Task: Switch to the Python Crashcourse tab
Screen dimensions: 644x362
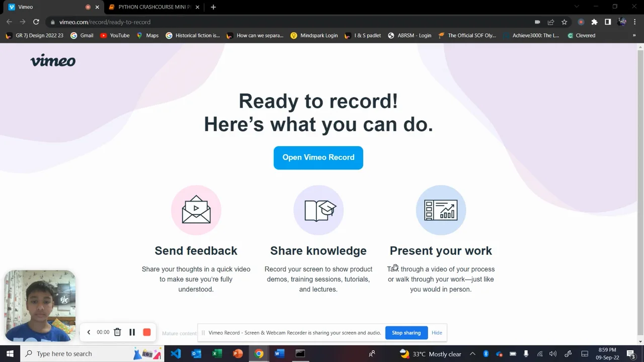Action: point(153,7)
